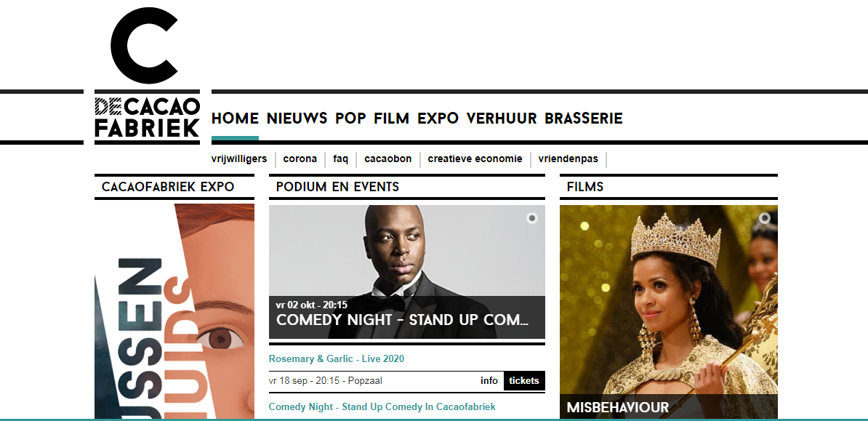Select the slider dot on Comedy Night banner
This screenshot has height=421, width=868.
(532, 218)
